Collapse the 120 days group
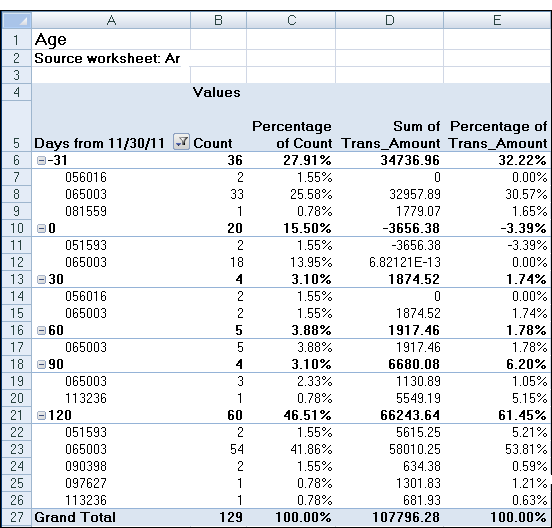Viewport: 552px width, 528px height. [41, 416]
